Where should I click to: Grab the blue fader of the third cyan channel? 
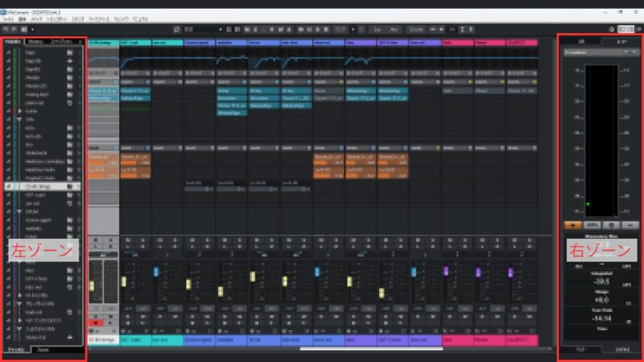pos(156,272)
